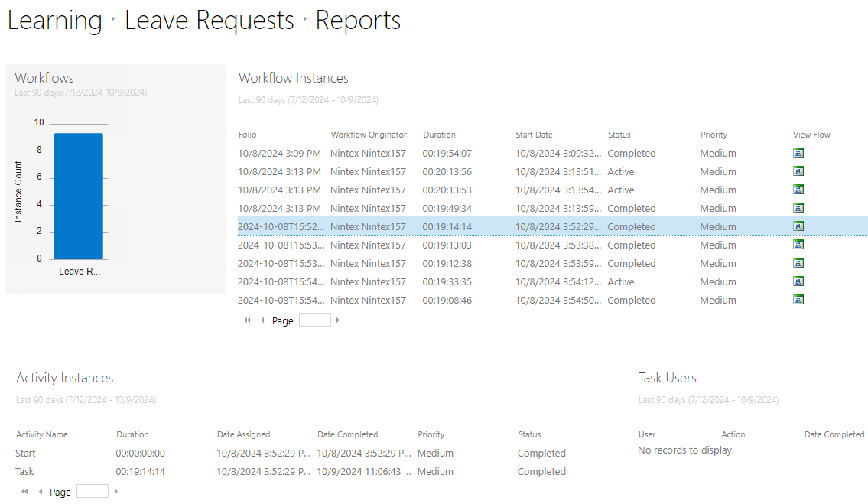This screenshot has width=868, height=504.
Task: Sort Activity Instances by Date Completed header
Action: [348, 434]
